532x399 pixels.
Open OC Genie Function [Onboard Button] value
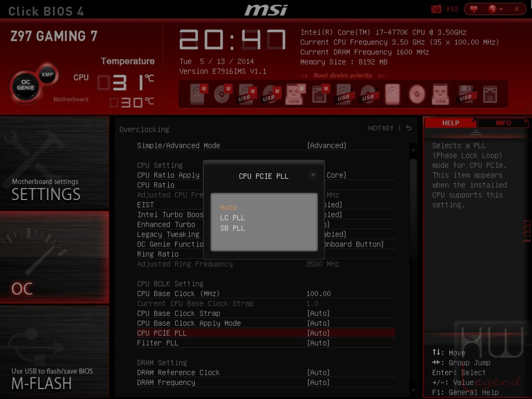tap(354, 244)
